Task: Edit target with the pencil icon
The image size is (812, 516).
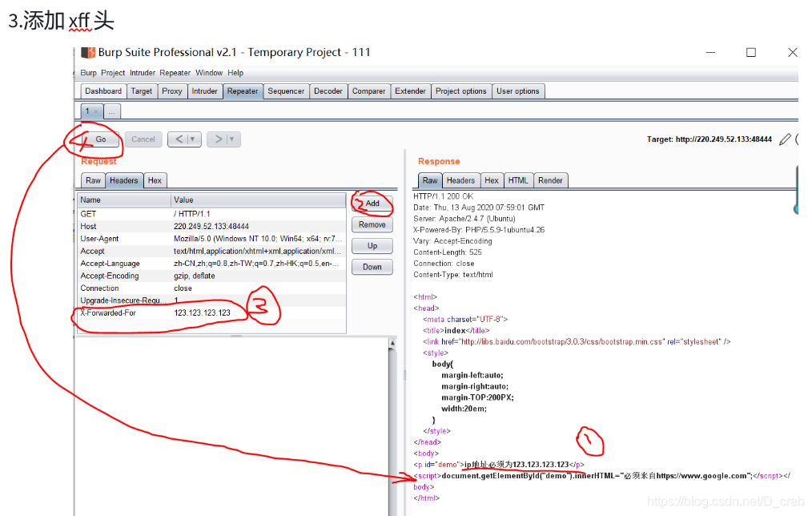Action: [x=785, y=139]
